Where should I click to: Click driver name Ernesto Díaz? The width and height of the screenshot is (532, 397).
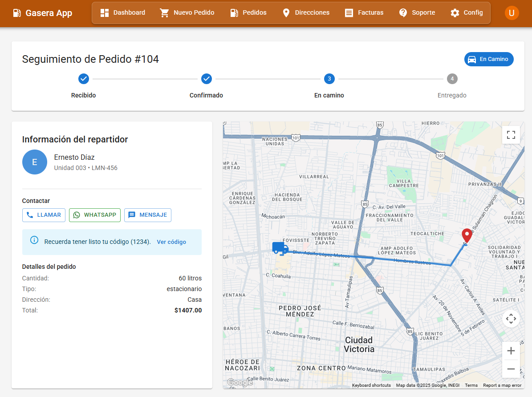point(74,157)
